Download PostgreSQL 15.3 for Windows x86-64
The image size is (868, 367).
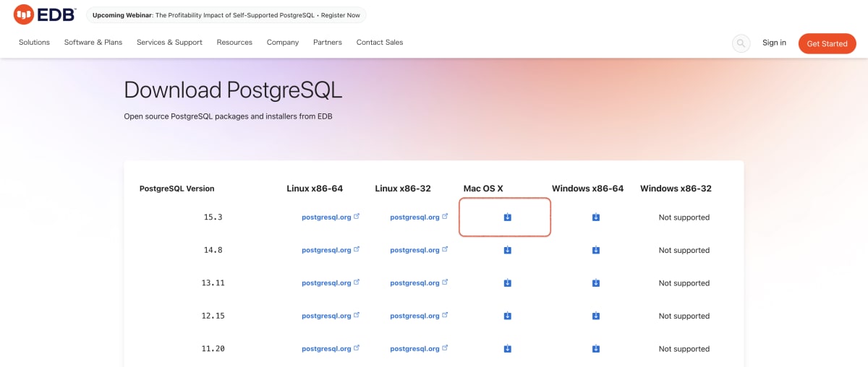click(x=596, y=217)
